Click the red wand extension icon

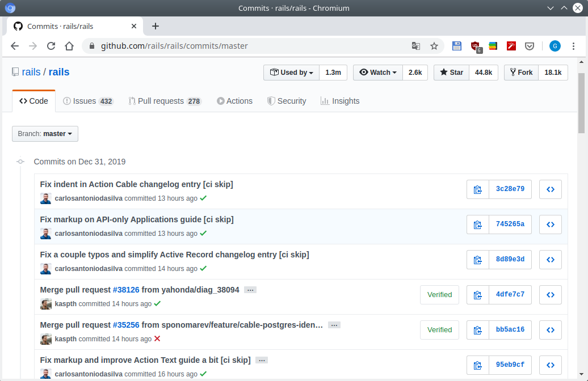click(x=511, y=46)
